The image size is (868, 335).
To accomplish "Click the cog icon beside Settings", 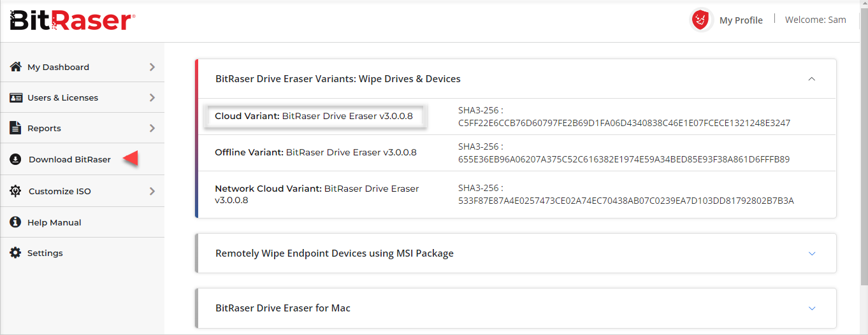I will [x=16, y=253].
